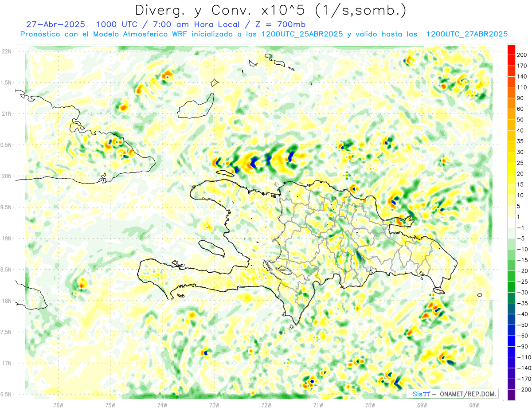Click the "8.5N" latitude tick label
The height and width of the screenshot is (411, 532).
tap(7, 270)
